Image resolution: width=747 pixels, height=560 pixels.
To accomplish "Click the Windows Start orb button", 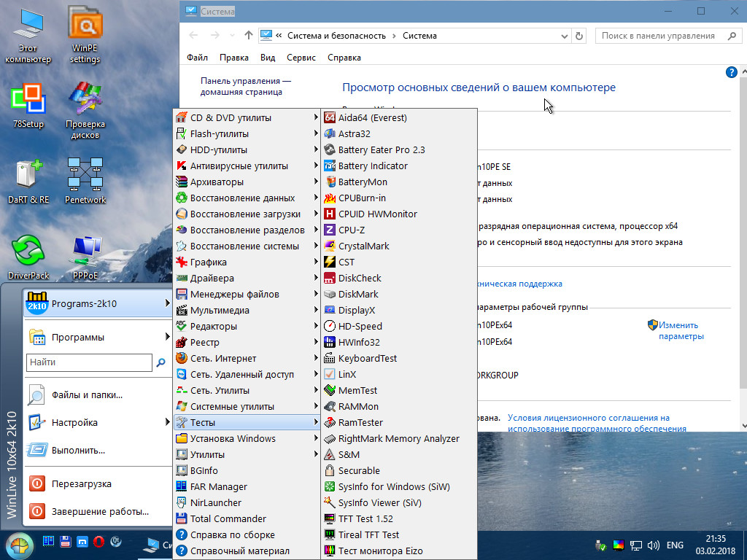I will pyautogui.click(x=19, y=545).
